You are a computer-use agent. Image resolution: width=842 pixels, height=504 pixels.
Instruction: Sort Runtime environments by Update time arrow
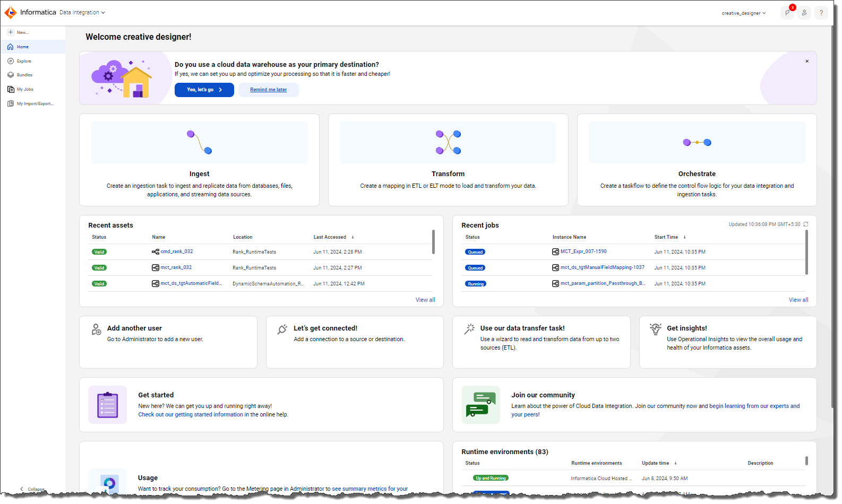(x=675, y=463)
